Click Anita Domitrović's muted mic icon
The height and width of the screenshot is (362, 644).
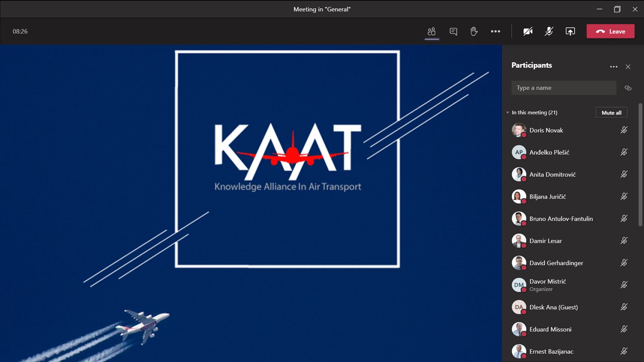[x=624, y=174]
